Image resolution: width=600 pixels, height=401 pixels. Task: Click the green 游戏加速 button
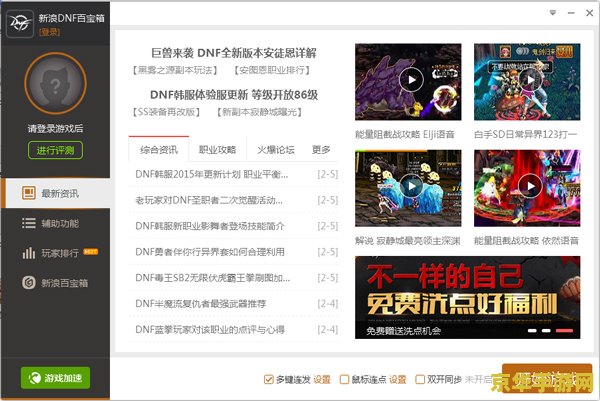click(x=55, y=378)
